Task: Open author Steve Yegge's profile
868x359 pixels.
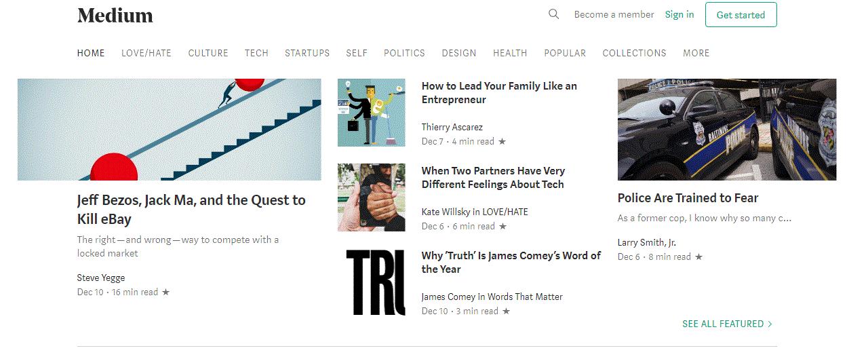Action: pyautogui.click(x=101, y=278)
